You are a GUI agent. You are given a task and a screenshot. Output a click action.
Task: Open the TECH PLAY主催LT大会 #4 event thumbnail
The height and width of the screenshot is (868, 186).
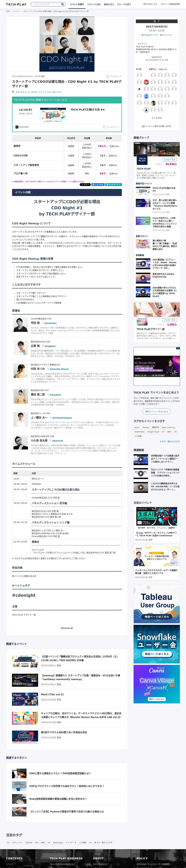pyautogui.click(x=53, y=115)
